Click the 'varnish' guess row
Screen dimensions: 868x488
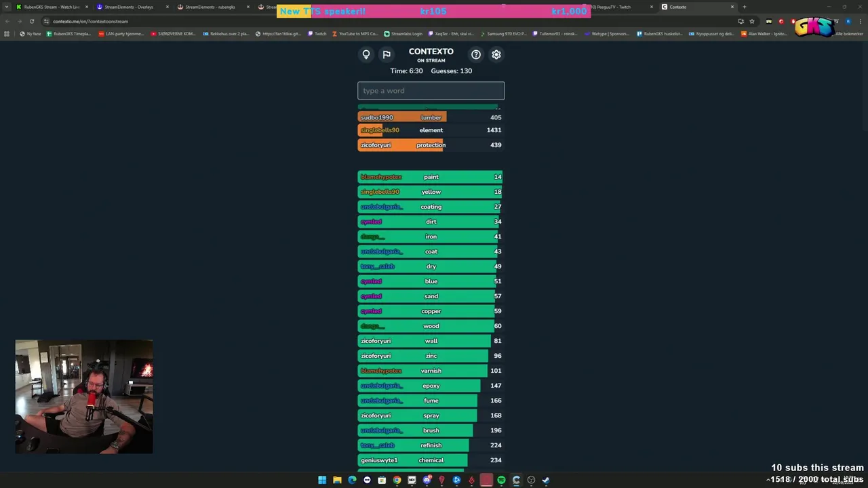[x=431, y=371]
